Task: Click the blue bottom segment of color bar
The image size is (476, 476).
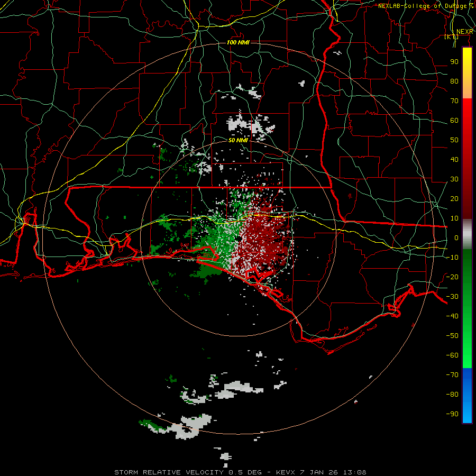Action: point(467,396)
